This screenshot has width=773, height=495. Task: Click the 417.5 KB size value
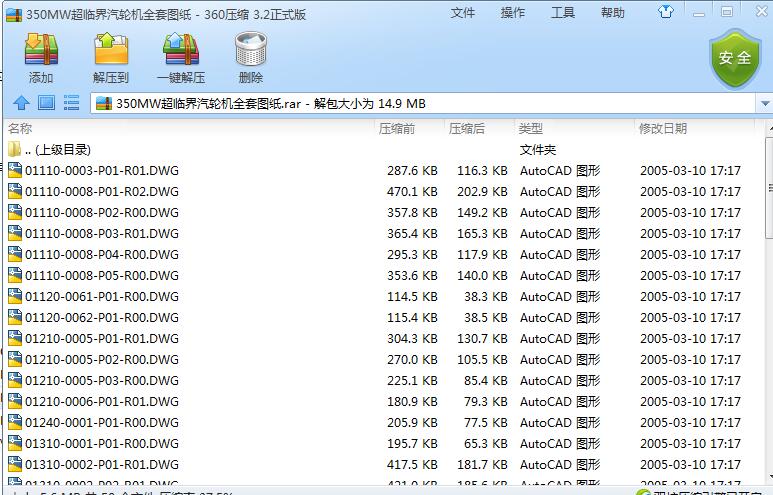coord(412,464)
